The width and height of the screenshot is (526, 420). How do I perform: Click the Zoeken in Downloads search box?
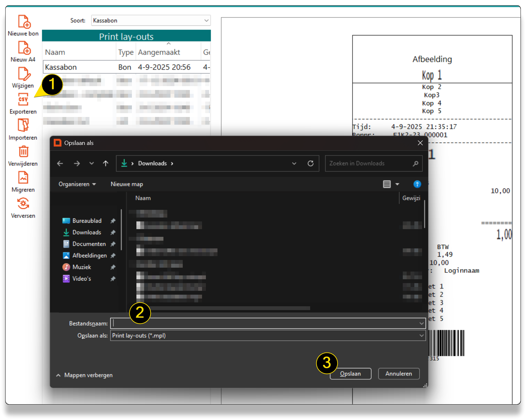point(369,164)
